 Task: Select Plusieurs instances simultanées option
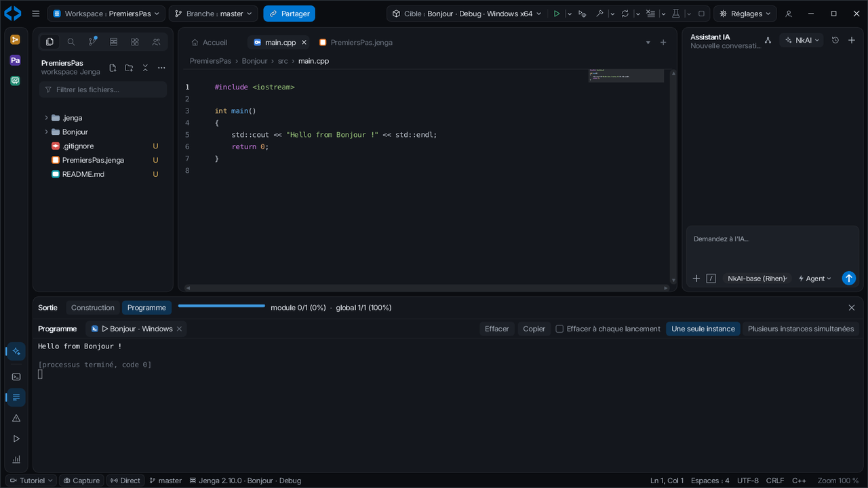coord(801,329)
